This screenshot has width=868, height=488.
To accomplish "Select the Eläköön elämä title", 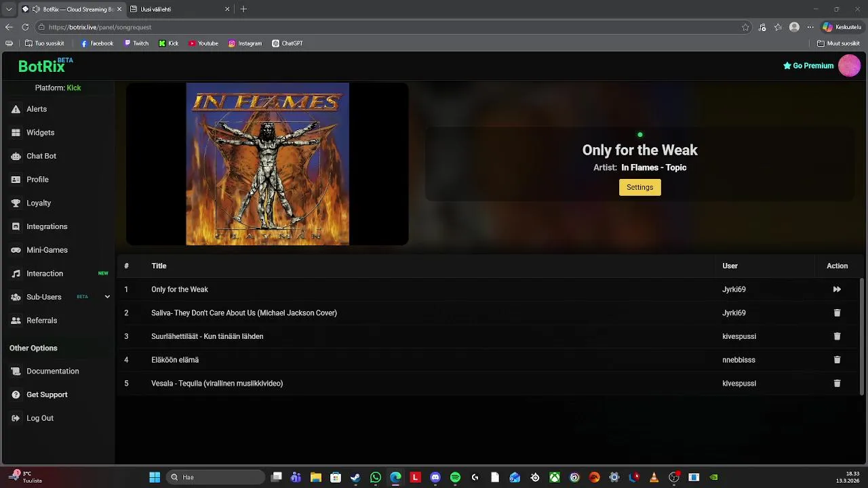I will pyautogui.click(x=175, y=360).
